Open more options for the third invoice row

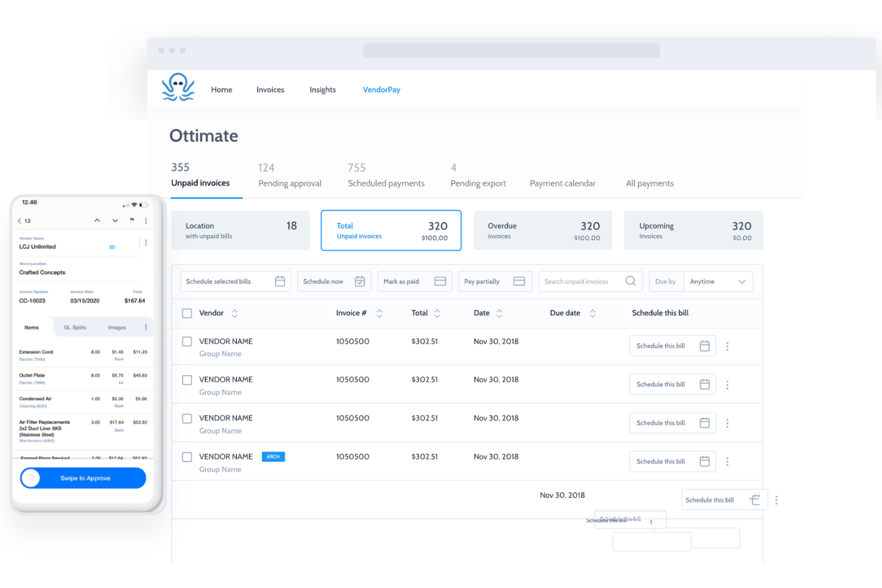point(728,423)
